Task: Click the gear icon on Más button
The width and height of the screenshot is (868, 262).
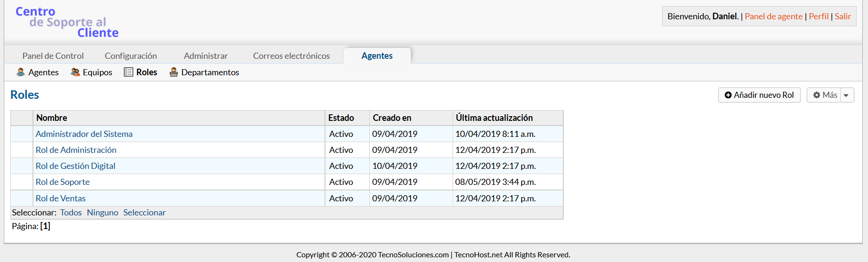Action: 817,95
